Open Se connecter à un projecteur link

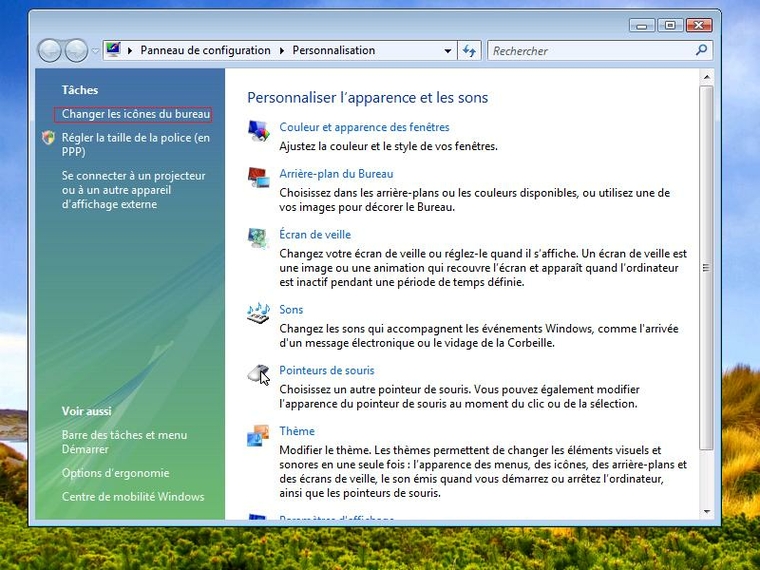134,190
